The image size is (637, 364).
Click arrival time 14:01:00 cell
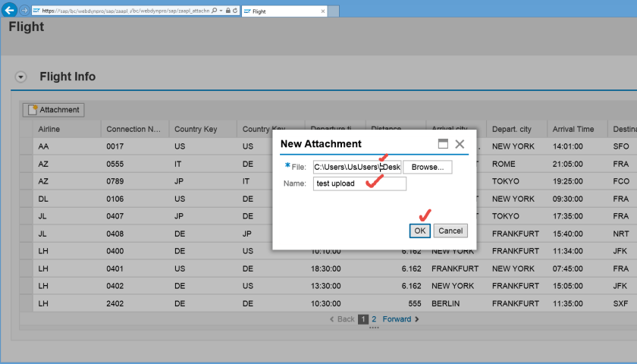577,146
